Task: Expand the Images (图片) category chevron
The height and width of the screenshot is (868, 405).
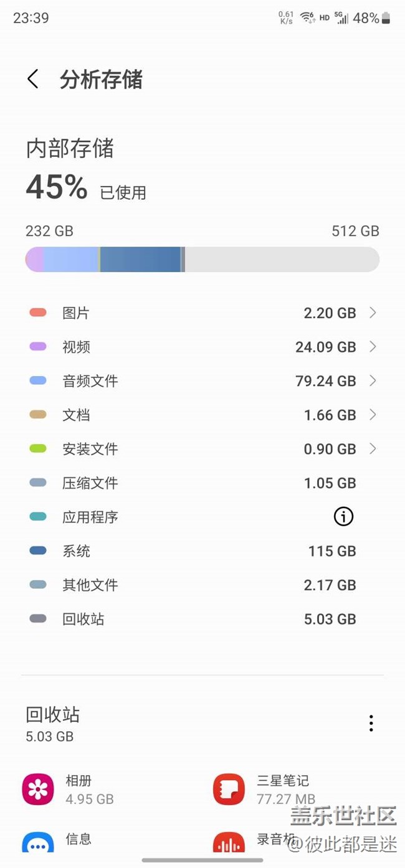Action: pyautogui.click(x=373, y=313)
